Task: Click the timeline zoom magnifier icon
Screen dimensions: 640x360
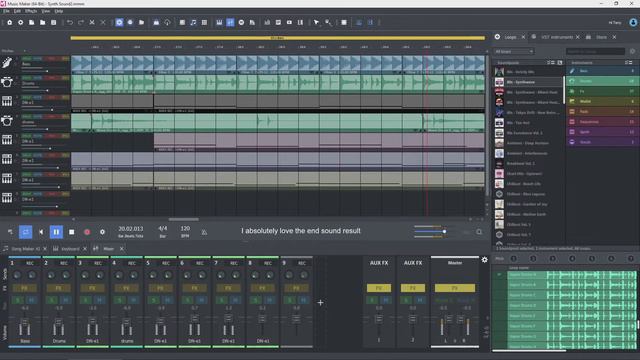Action: [479, 232]
